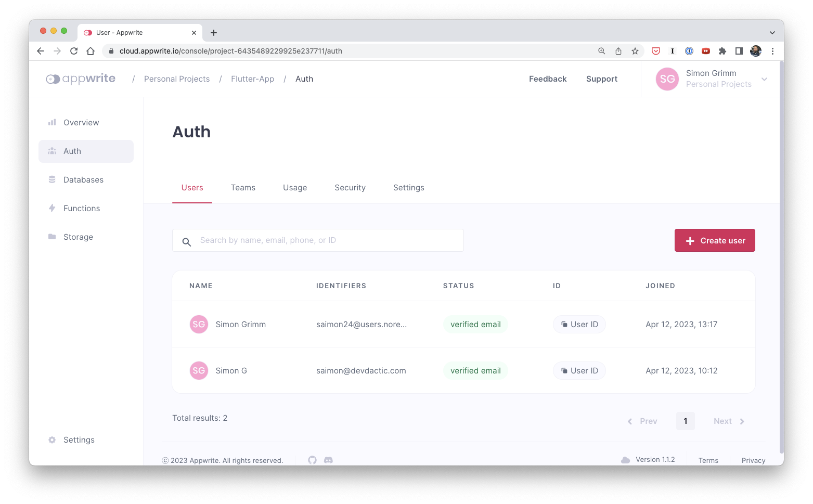Click the browser address bar URL

coord(231,51)
